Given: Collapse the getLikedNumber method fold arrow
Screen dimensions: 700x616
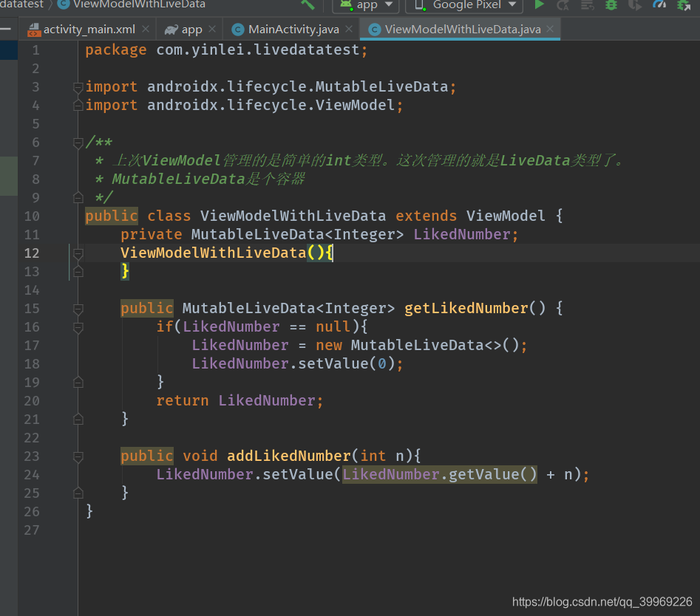Looking at the screenshot, I should tap(78, 308).
